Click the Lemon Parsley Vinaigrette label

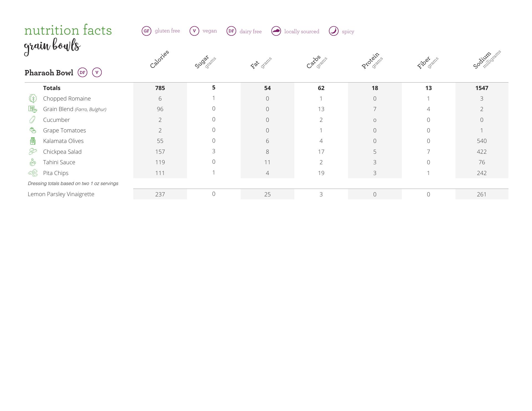tap(61, 194)
